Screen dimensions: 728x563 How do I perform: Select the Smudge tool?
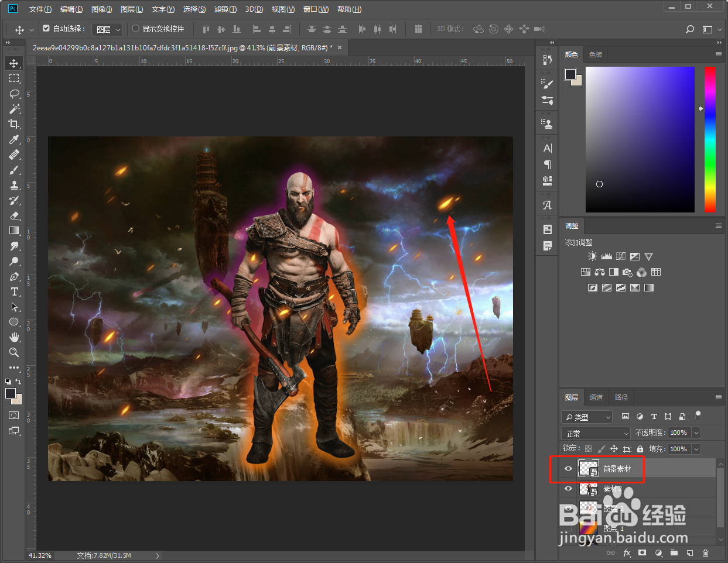[x=14, y=246]
